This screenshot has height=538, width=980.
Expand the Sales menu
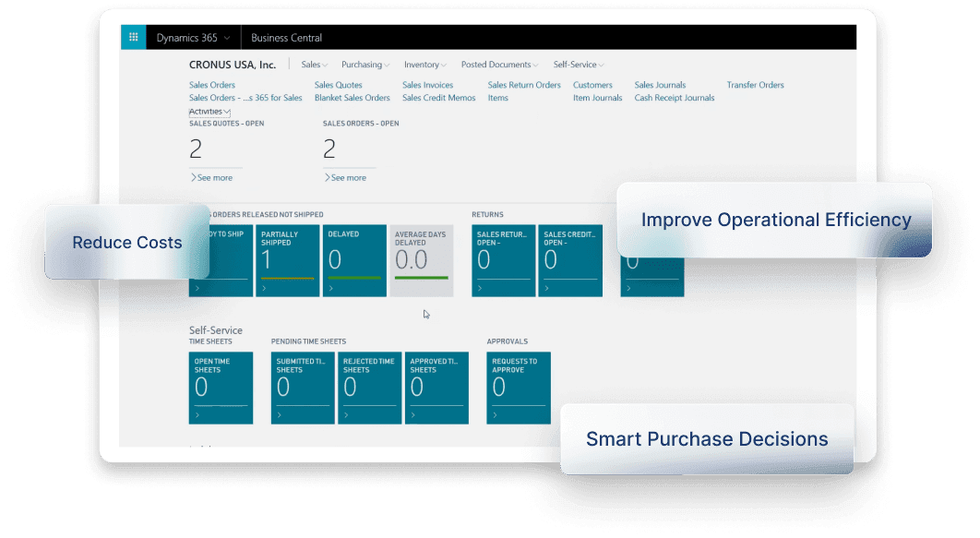click(315, 65)
